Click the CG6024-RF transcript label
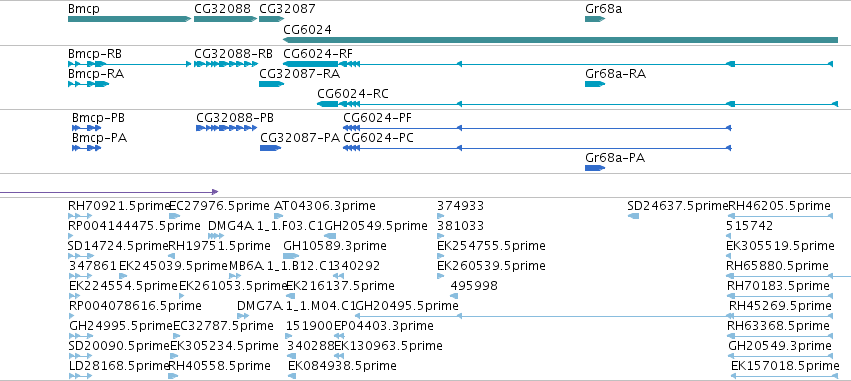This screenshot has height=381, width=851. 318,53
